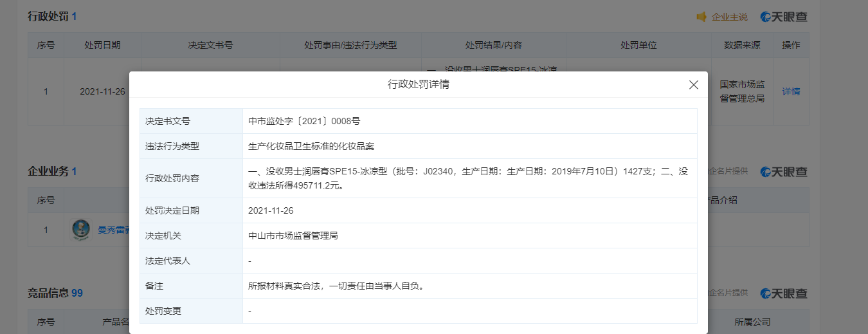Click 天眼查 logo in 企业业务 section
The image size is (868, 334).
[x=783, y=171]
